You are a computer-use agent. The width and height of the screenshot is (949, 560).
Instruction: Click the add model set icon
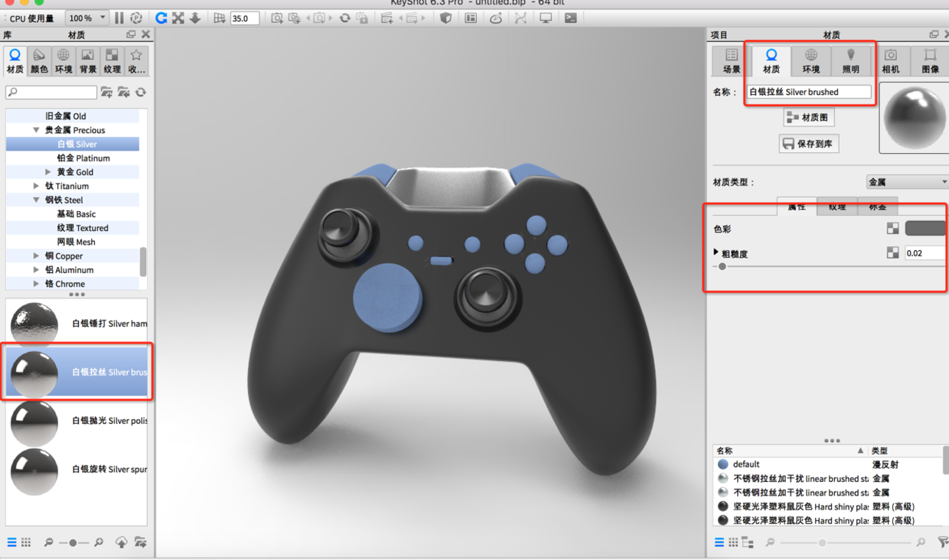[386, 18]
